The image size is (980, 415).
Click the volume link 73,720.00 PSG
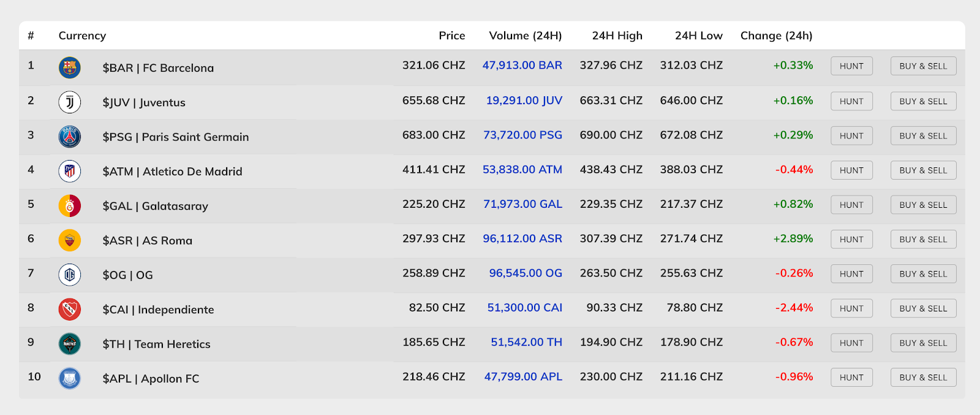click(x=522, y=135)
